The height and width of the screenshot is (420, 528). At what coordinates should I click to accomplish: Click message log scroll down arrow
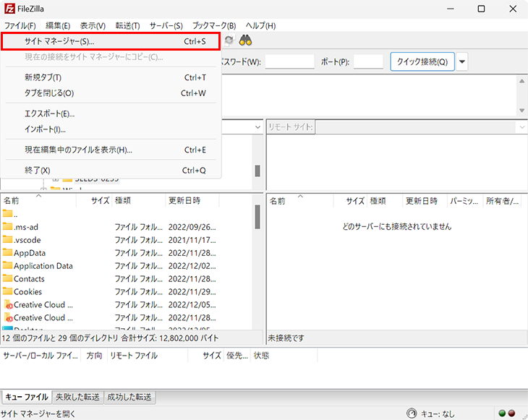(521, 111)
